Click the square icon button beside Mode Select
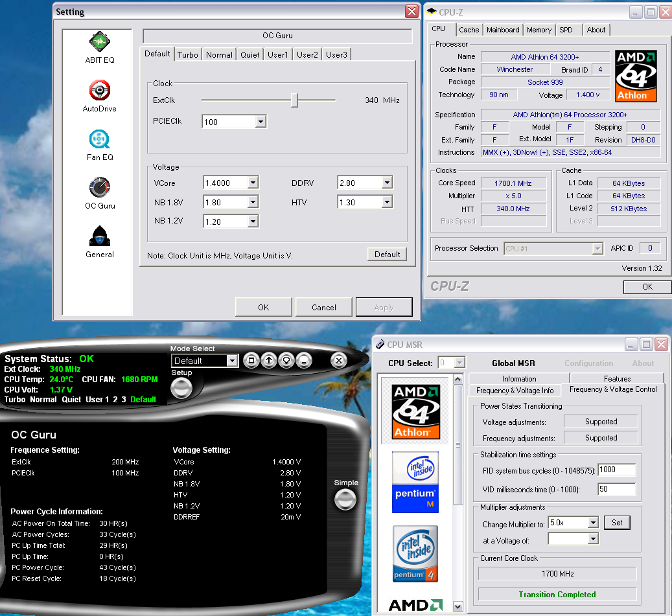The width and height of the screenshot is (672, 616). point(251,361)
